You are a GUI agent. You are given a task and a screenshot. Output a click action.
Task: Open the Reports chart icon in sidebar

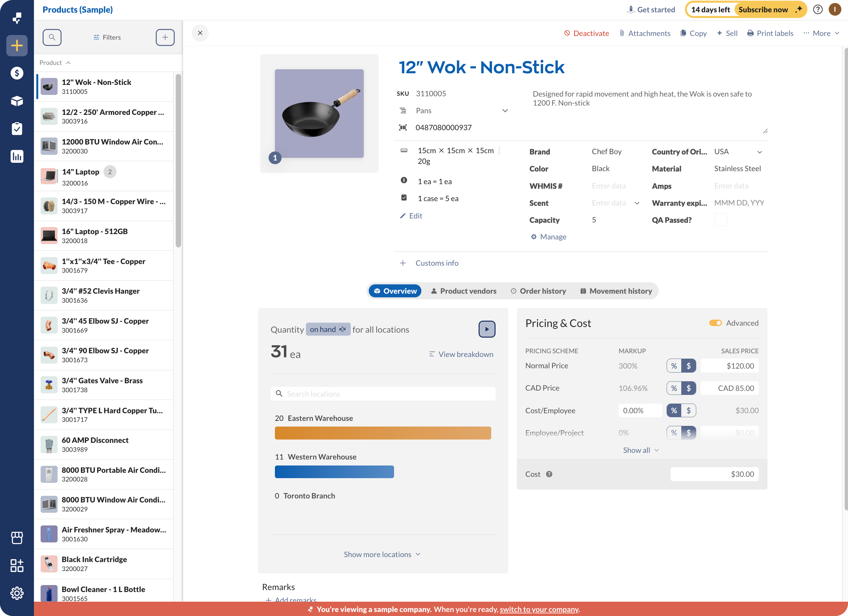coord(17,156)
